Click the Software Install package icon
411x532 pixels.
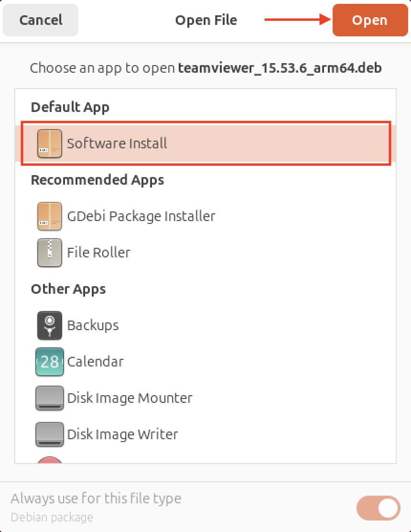pyautogui.click(x=49, y=143)
